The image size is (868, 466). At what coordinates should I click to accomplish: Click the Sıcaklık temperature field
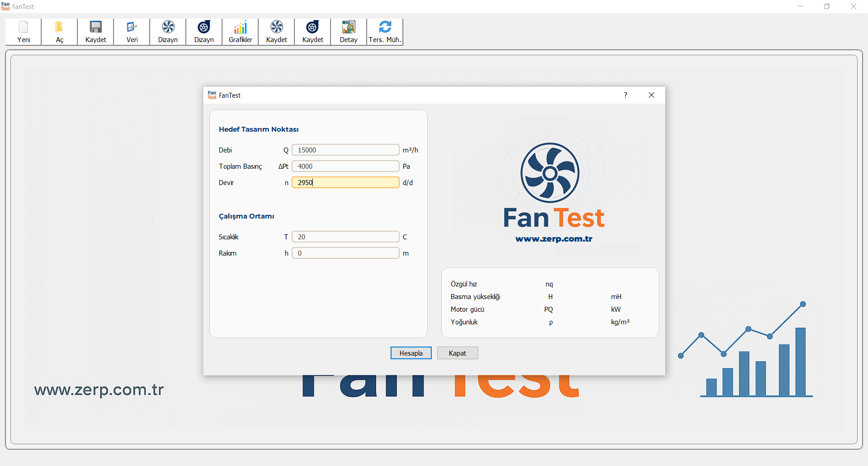(345, 237)
